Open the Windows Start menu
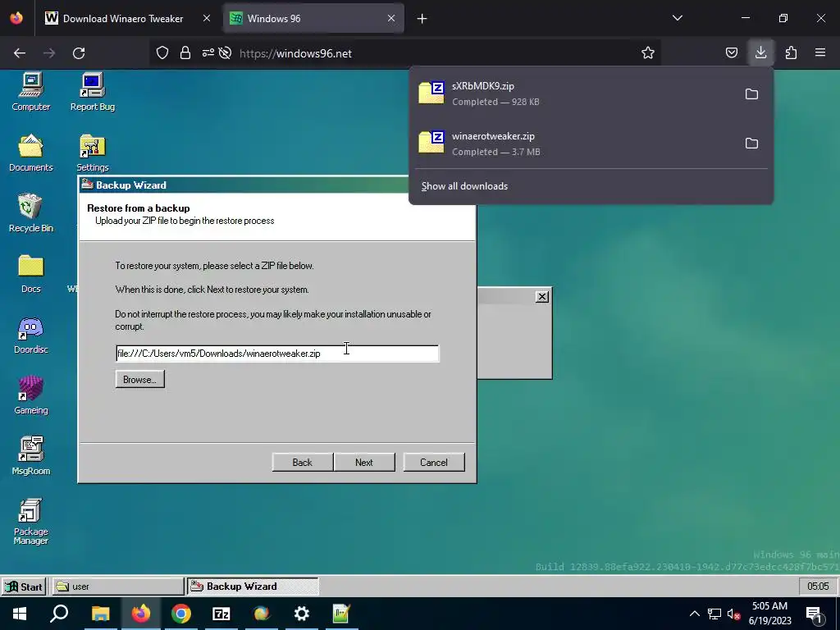This screenshot has height=630, width=840. click(x=20, y=614)
